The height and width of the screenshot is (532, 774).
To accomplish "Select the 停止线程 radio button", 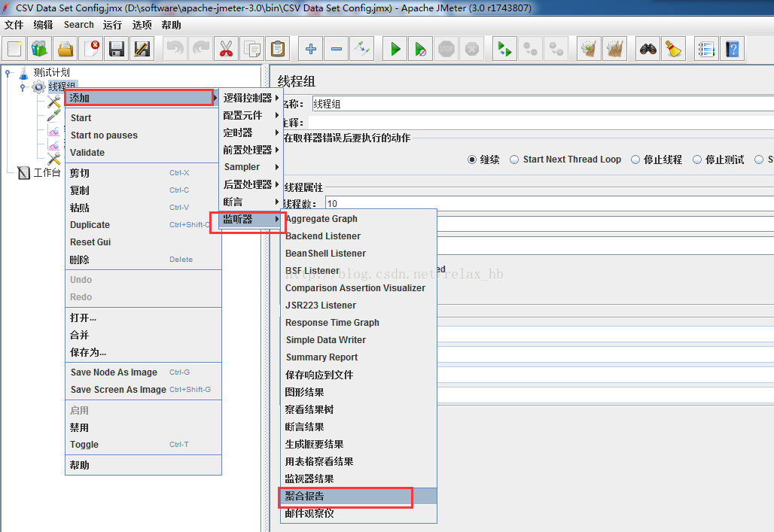I will [x=635, y=160].
